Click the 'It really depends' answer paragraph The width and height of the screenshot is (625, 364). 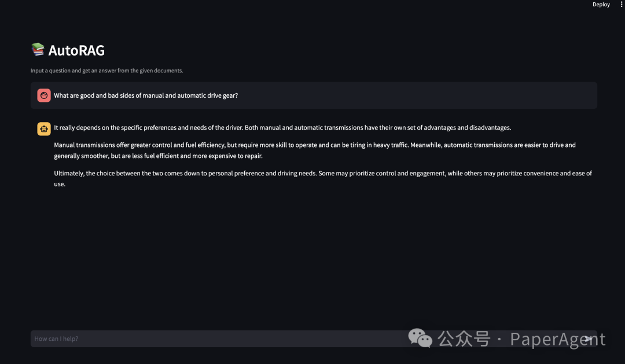point(282,127)
